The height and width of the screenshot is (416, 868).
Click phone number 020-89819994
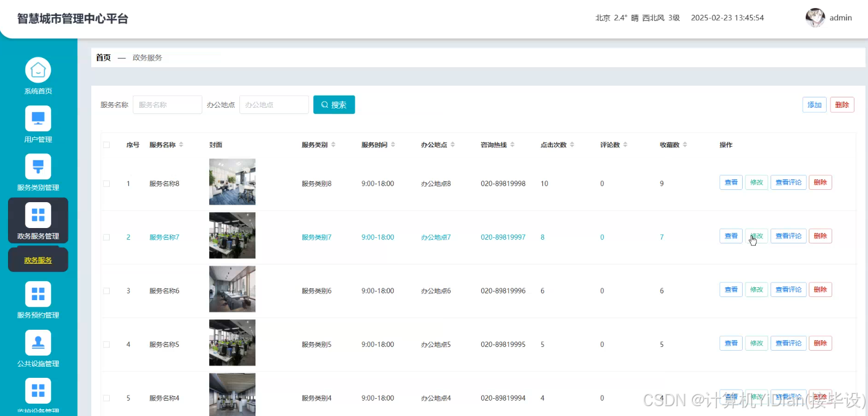tap(503, 398)
